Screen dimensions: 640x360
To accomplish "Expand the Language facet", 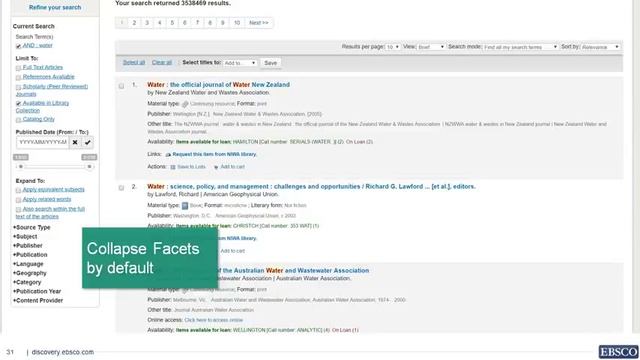I will click(28, 264).
